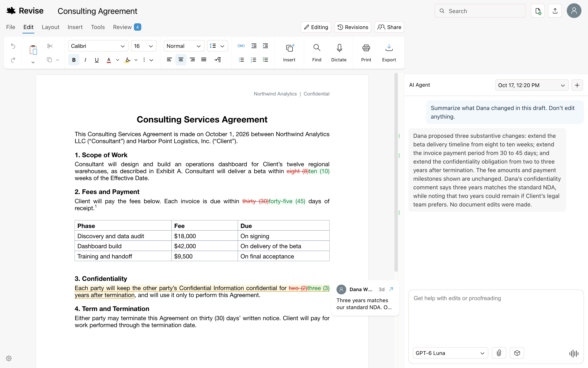Click the scissors cut icon
This screenshot has height=368, width=588.
(50, 46)
